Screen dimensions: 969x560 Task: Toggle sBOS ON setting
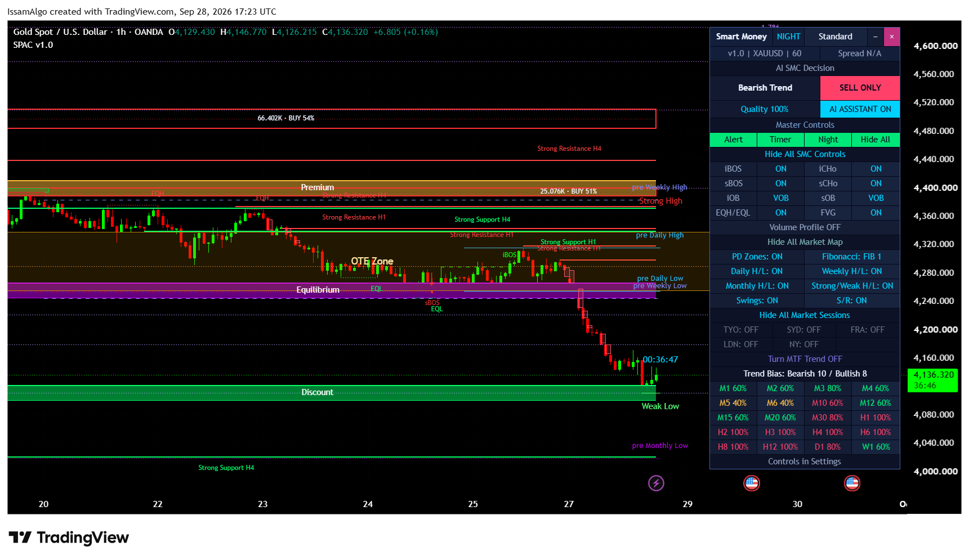point(781,183)
